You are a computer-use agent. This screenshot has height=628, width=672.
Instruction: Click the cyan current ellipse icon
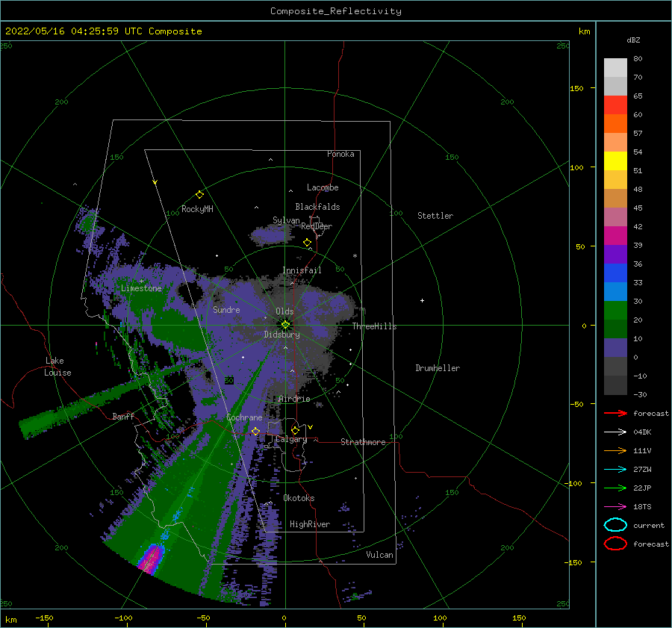click(615, 525)
